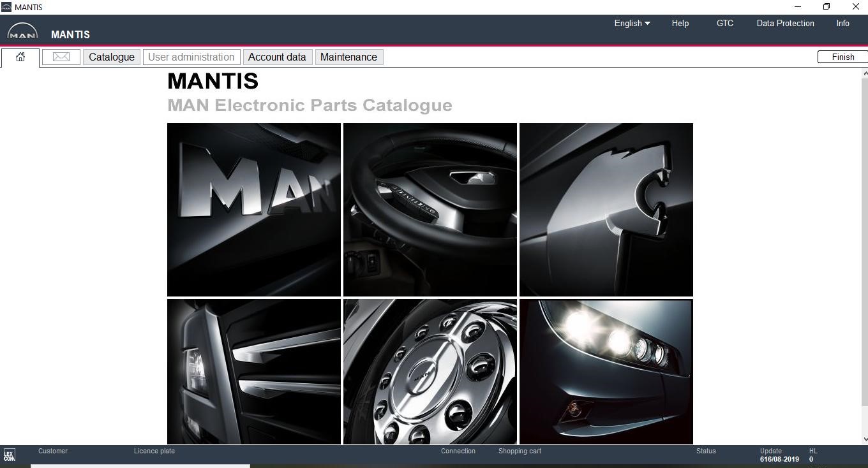This screenshot has width=868, height=468.
Task: Click the vertical scrollbar down arrow
Action: click(865, 439)
